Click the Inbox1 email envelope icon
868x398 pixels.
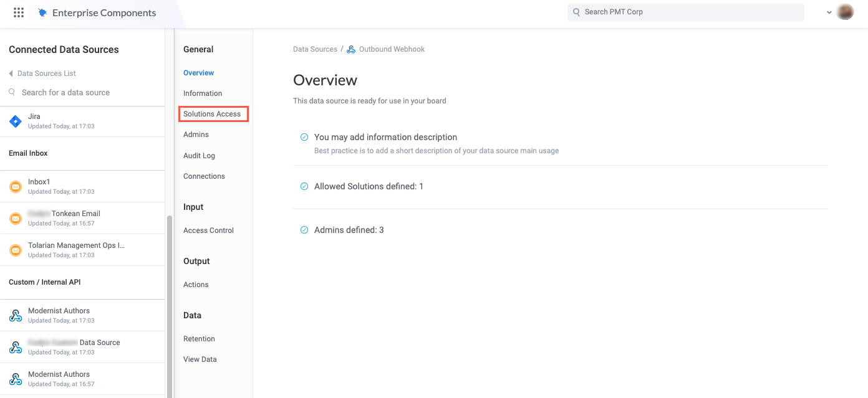point(16,186)
